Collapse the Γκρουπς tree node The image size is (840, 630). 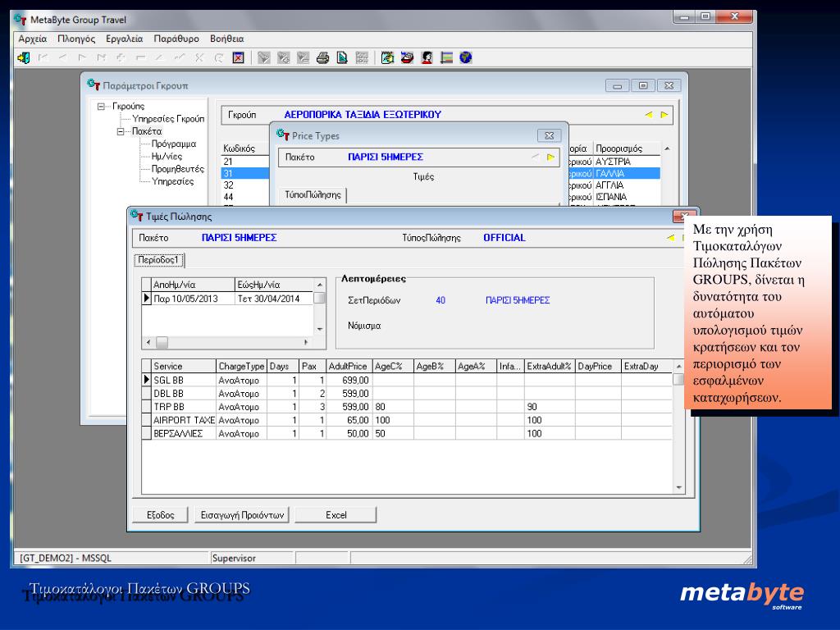102,107
